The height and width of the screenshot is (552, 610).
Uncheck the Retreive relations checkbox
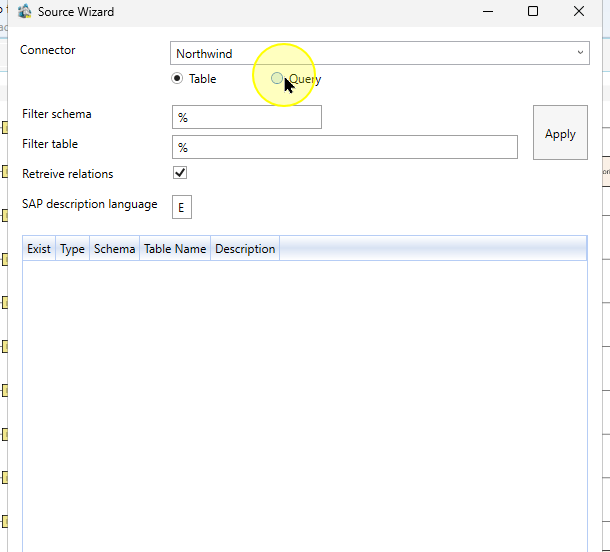[180, 173]
